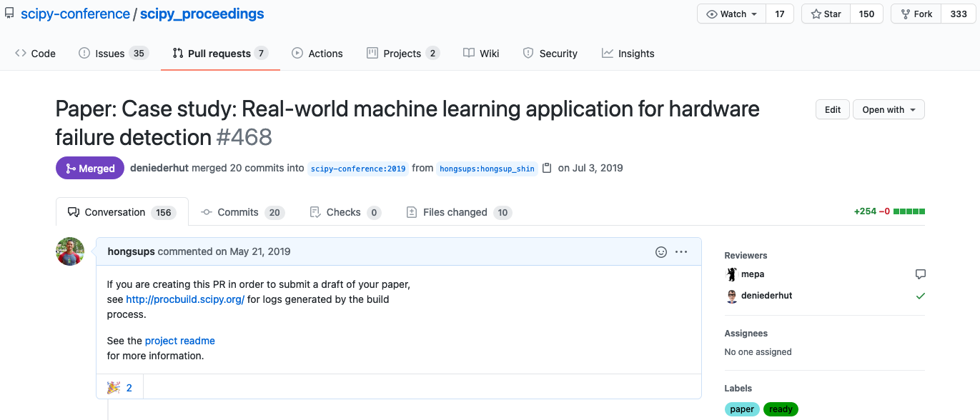Click the deniederhut reviewer name
This screenshot has height=420, width=980.
767,296
